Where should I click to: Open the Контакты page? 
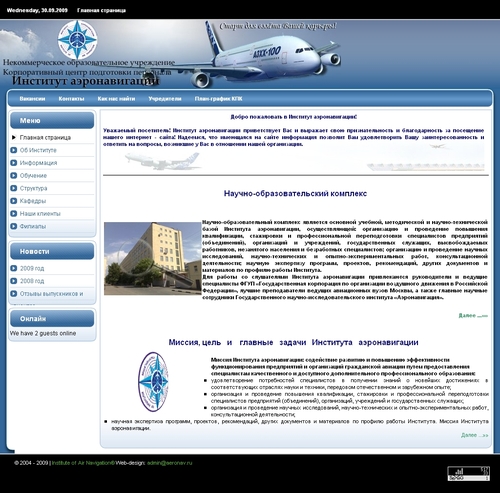click(71, 99)
